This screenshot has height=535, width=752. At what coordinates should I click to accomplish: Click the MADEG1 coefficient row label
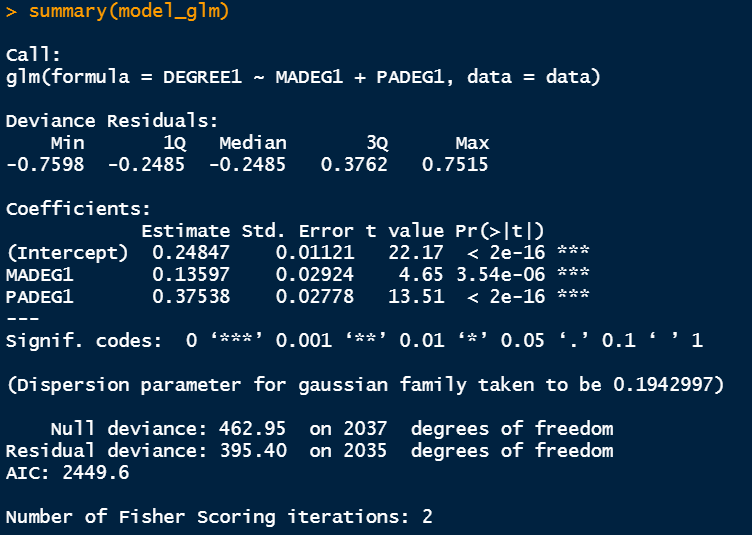(x=39, y=274)
